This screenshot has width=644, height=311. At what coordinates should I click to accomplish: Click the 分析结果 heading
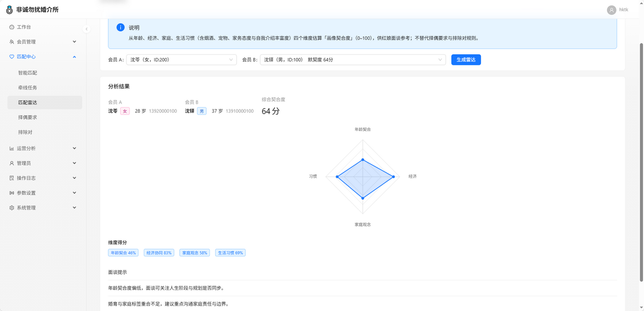(119, 86)
